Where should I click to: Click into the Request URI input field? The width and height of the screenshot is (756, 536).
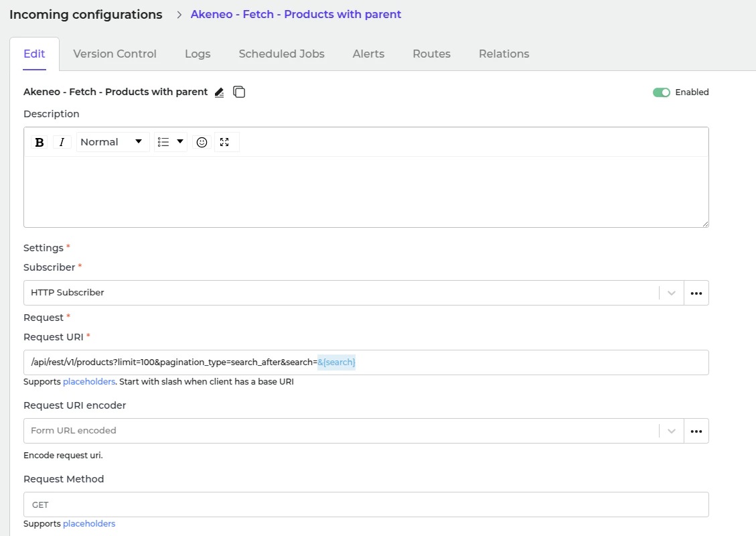tap(366, 362)
